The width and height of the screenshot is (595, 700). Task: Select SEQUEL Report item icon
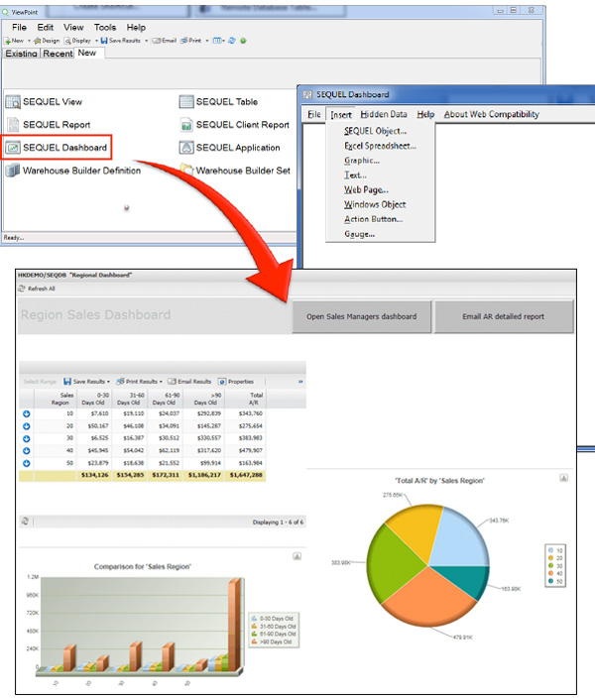(13, 125)
